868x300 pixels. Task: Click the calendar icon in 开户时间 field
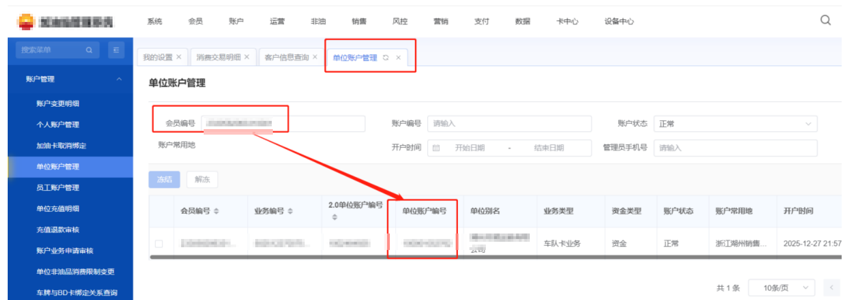[436, 148]
